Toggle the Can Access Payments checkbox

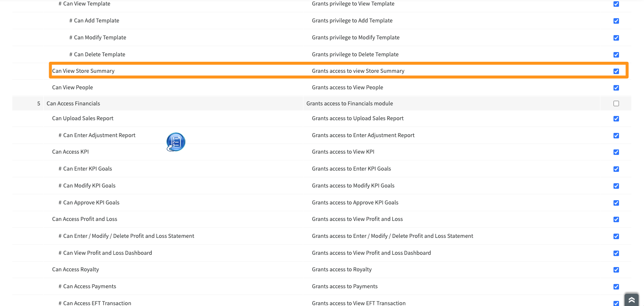pyautogui.click(x=616, y=287)
